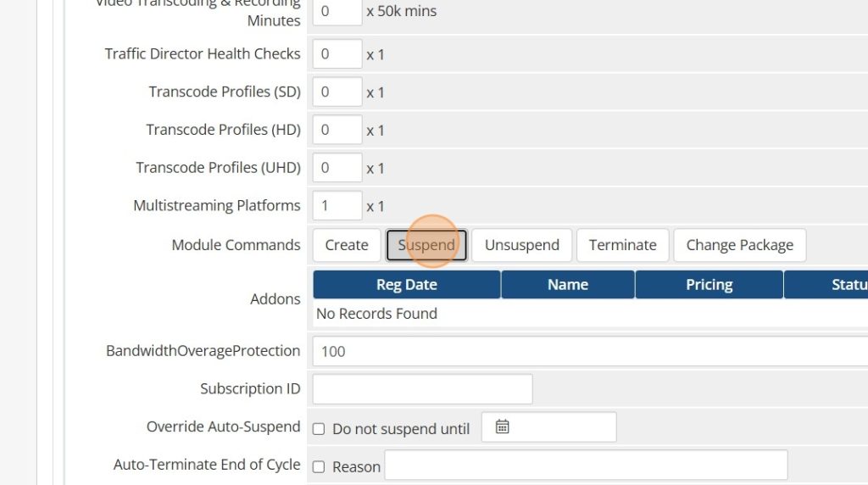Screen dimensions: 868x485
Task: Click the Create module command button
Action: 347,245
